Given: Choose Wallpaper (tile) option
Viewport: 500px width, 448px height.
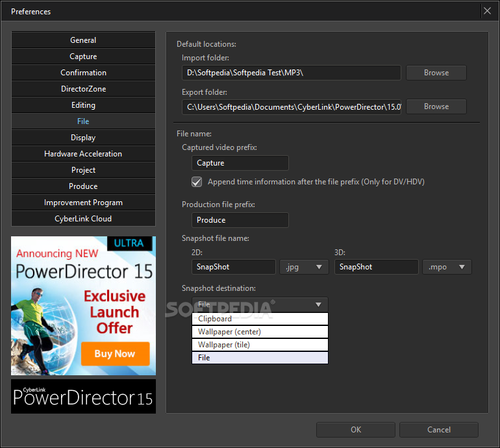Looking at the screenshot, I should coord(260,345).
